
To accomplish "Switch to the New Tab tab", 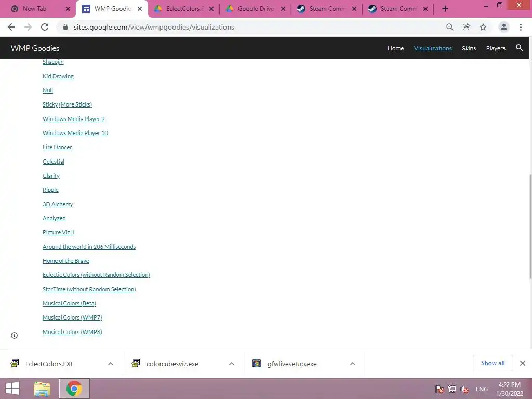I will tap(34, 9).
